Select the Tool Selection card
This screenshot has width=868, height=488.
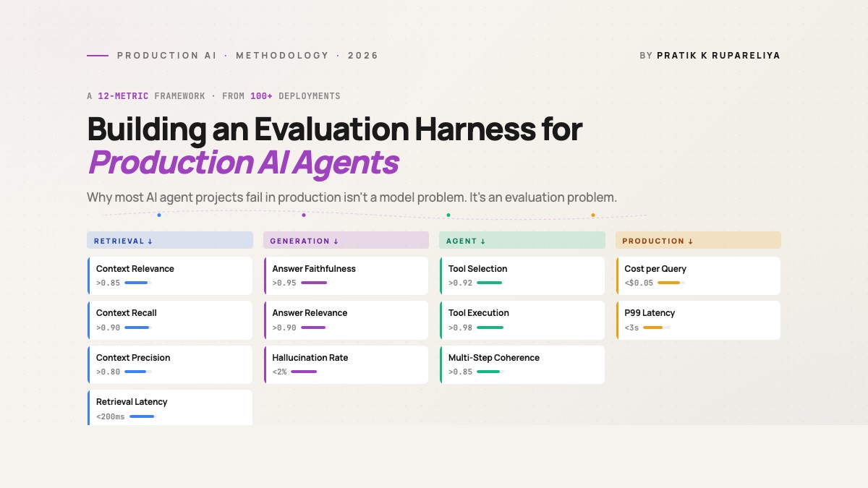coord(522,275)
